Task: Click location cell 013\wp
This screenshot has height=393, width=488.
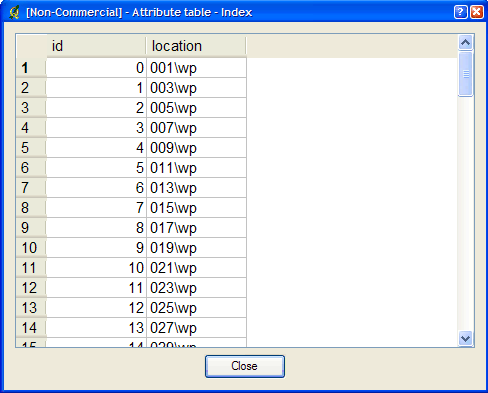Action: (x=196, y=188)
